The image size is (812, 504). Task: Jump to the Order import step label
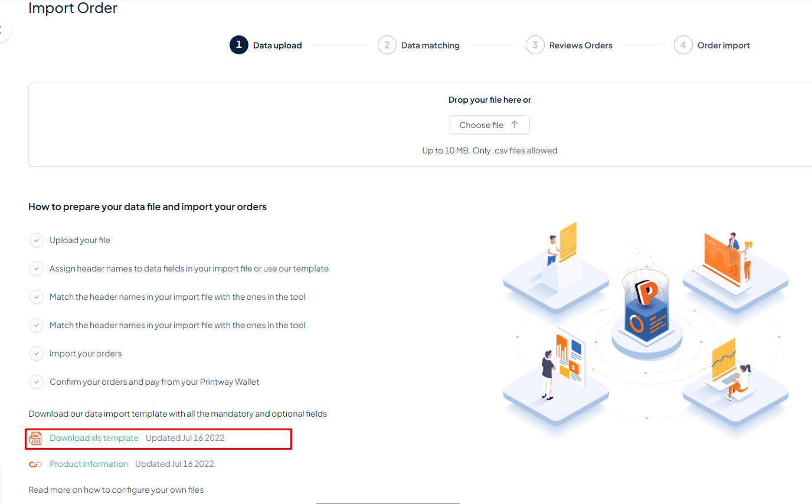[x=723, y=45]
